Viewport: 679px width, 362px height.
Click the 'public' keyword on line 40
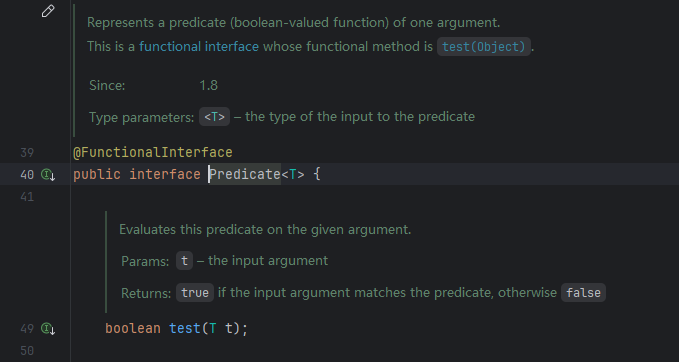[97, 175]
